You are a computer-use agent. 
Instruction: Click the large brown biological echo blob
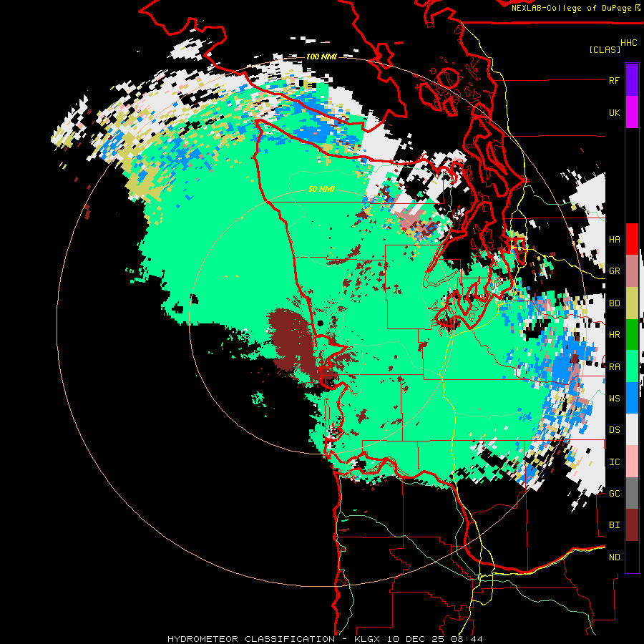click(293, 340)
